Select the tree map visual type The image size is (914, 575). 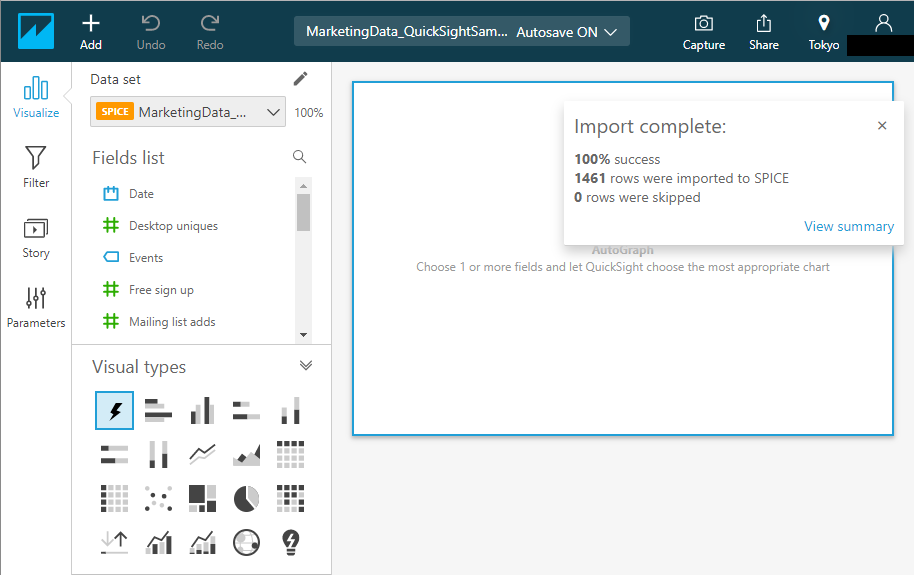202,497
